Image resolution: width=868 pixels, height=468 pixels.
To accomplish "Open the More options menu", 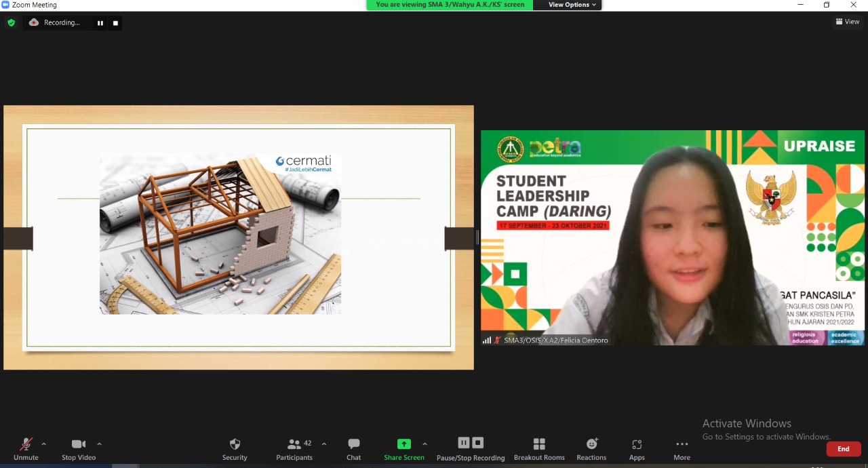I will click(682, 449).
